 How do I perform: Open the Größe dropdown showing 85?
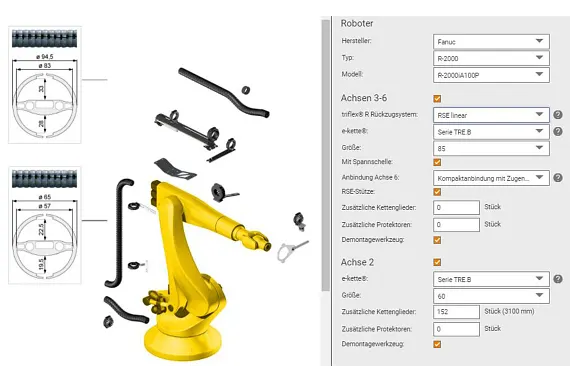[x=491, y=148]
